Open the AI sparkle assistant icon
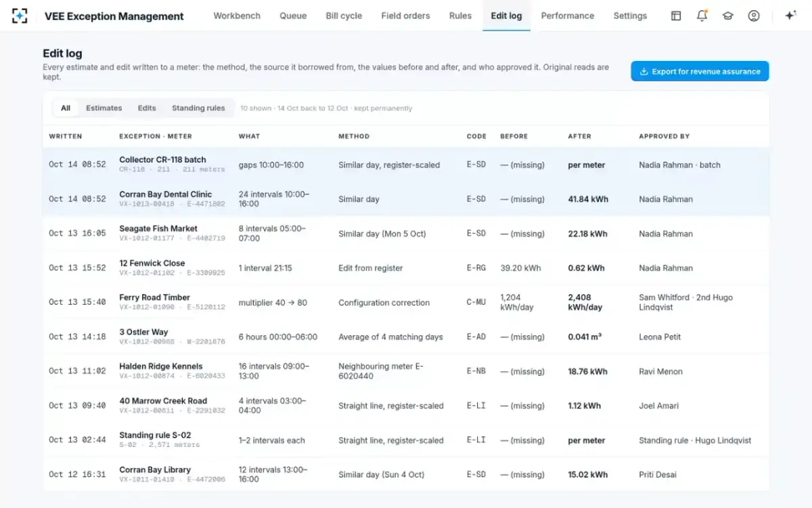 [x=790, y=16]
